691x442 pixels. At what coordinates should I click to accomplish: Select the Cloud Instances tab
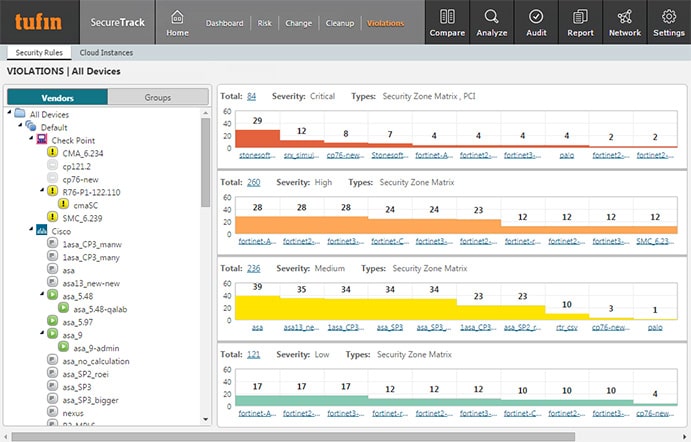click(106, 52)
